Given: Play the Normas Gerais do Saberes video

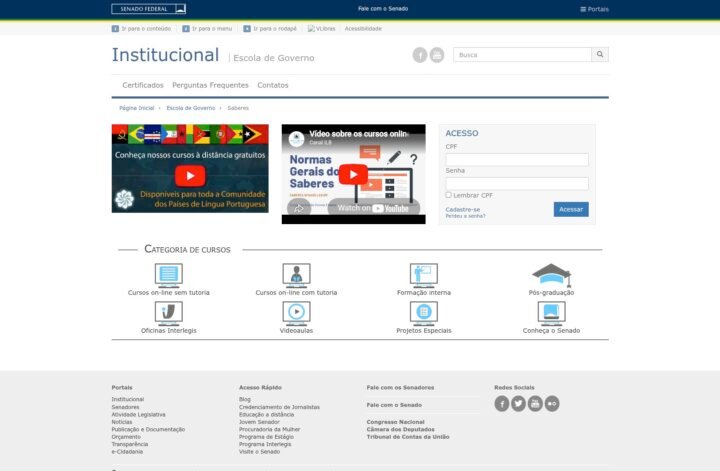Looking at the screenshot, I should (x=353, y=175).
